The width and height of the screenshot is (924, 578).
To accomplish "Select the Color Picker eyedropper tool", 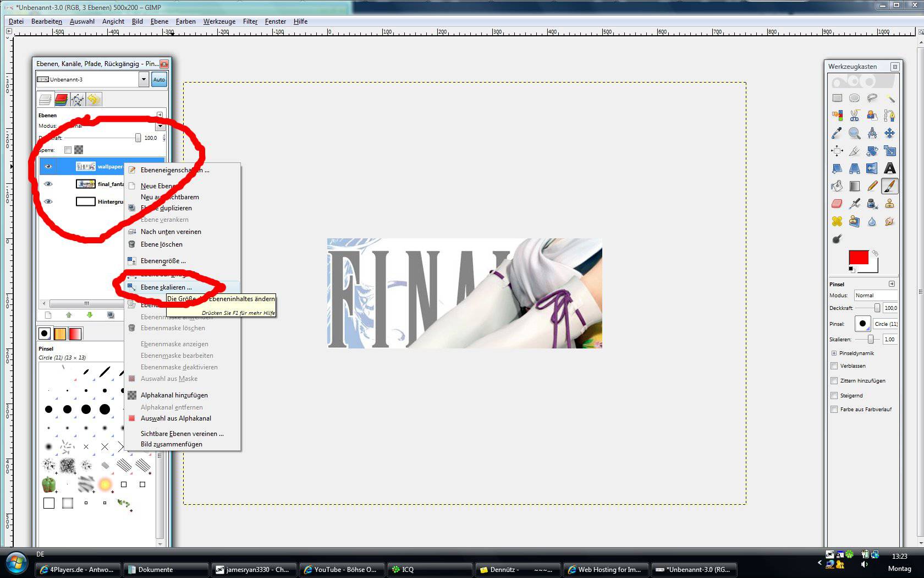I will pos(837,133).
